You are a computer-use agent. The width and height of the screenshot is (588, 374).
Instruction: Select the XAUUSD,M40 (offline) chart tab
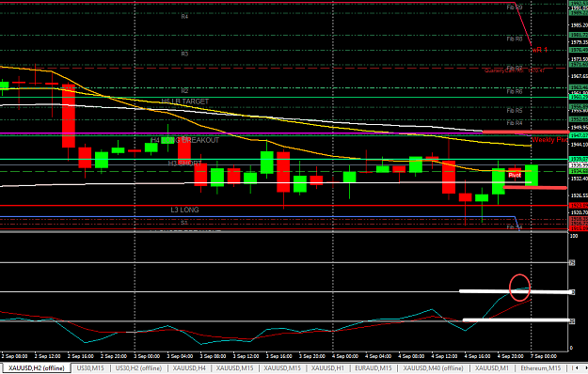pos(433,368)
